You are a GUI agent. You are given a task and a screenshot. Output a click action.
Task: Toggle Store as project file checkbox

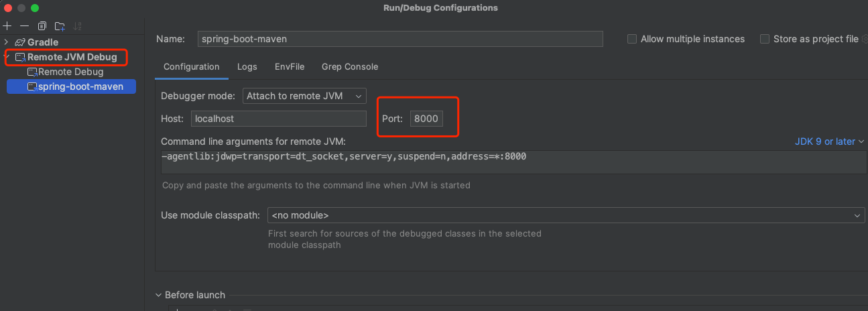[765, 39]
